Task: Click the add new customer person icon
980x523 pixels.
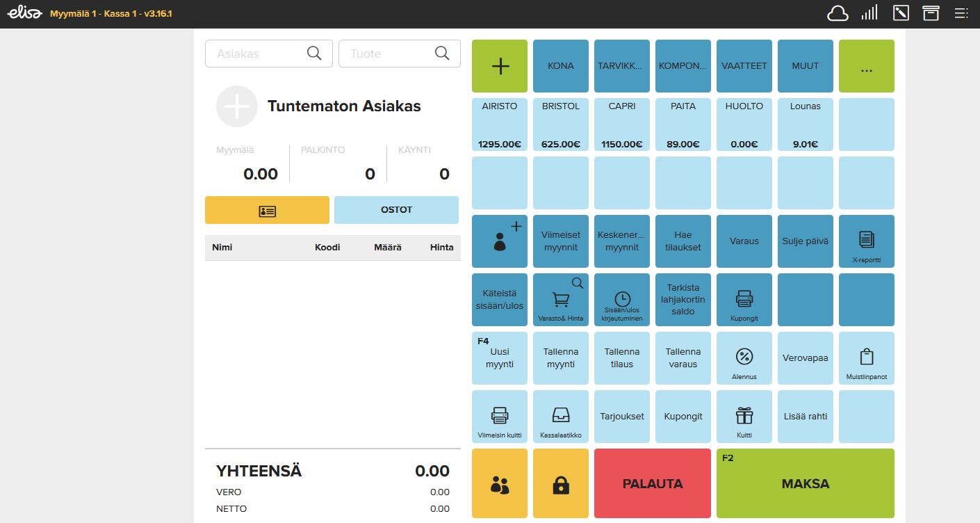Action: 500,241
